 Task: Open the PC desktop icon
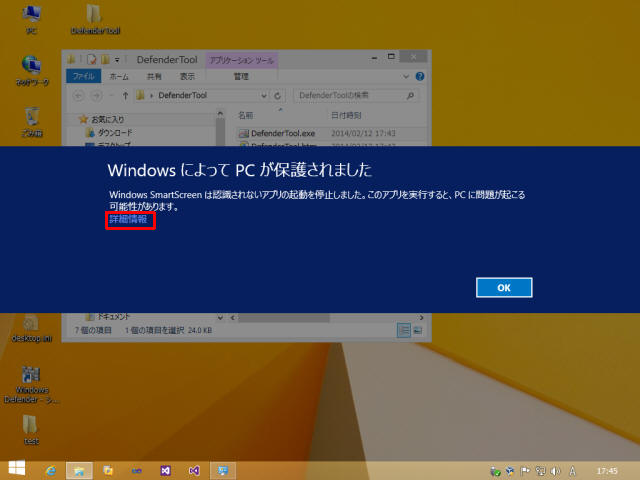31,19
